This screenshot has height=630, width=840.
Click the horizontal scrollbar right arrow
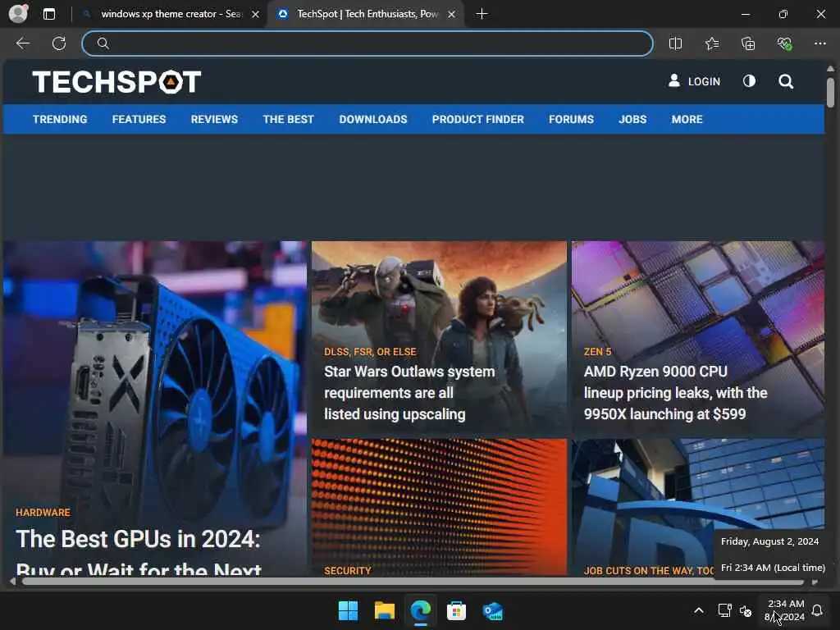815,582
